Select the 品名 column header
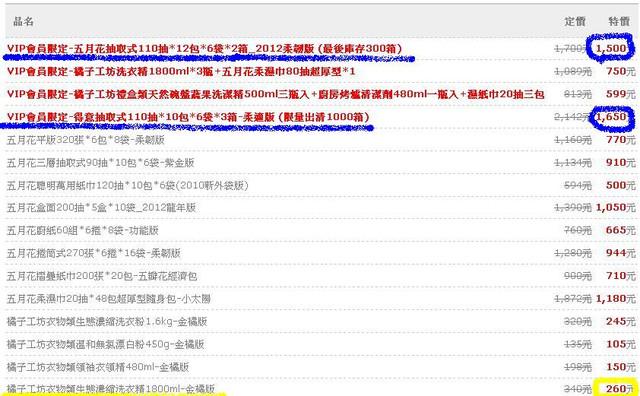Image resolution: width=640 pixels, height=396 pixels. coord(23,21)
